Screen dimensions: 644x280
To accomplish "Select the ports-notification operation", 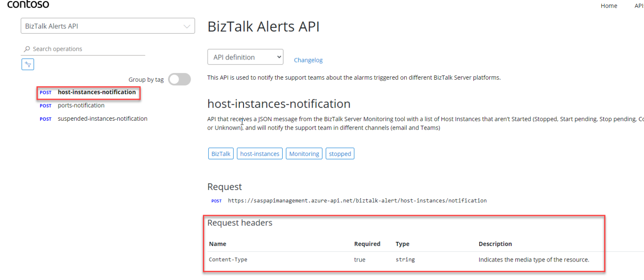I will [81, 106].
